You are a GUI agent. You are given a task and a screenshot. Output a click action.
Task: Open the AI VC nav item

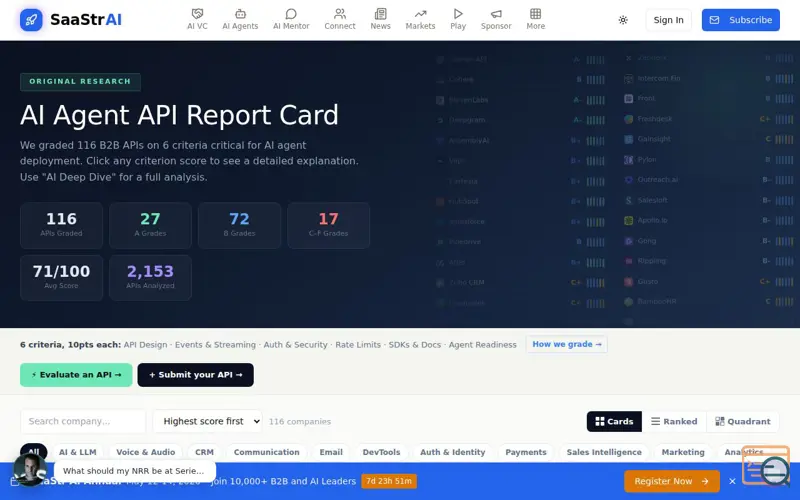pyautogui.click(x=197, y=19)
